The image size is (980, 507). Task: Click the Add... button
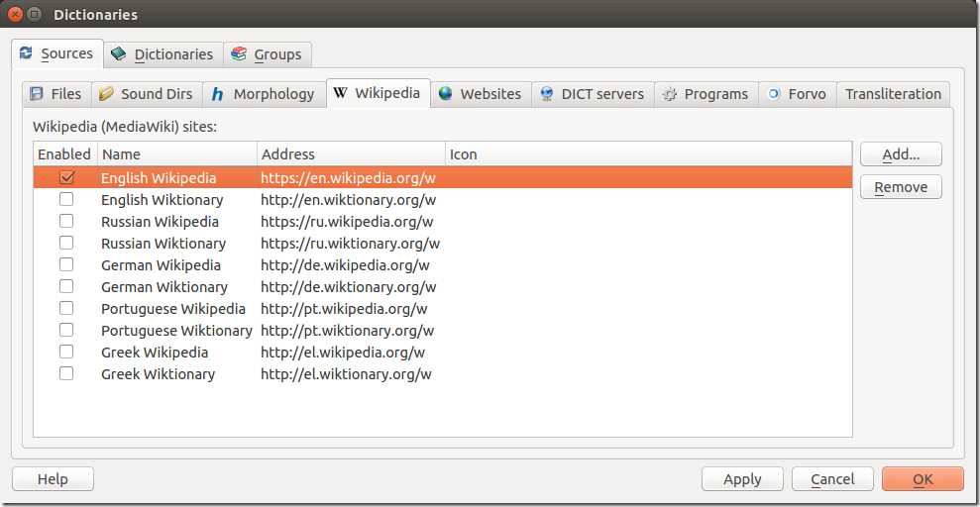tap(901, 154)
